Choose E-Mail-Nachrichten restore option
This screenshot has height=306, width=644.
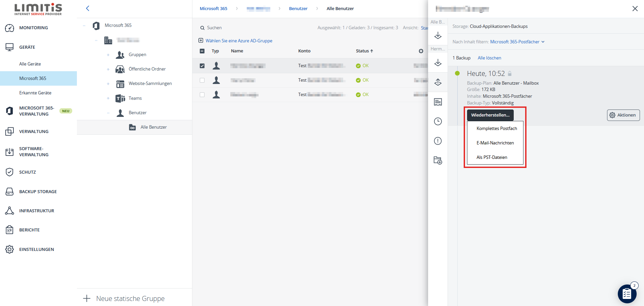[495, 143]
